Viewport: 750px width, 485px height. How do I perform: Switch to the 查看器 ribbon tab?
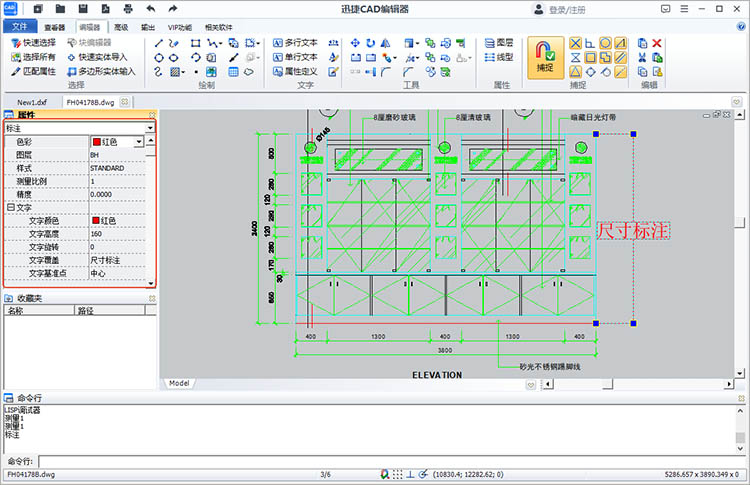click(55, 27)
